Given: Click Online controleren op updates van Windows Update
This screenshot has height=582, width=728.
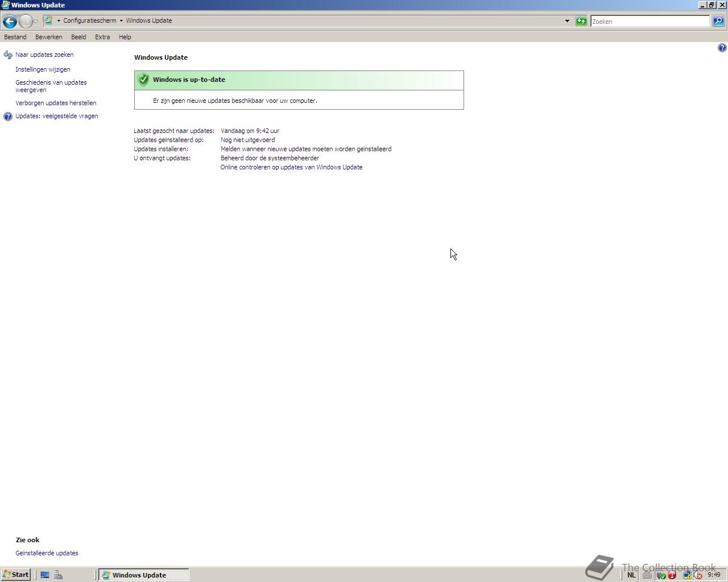Looking at the screenshot, I should pos(291,167).
